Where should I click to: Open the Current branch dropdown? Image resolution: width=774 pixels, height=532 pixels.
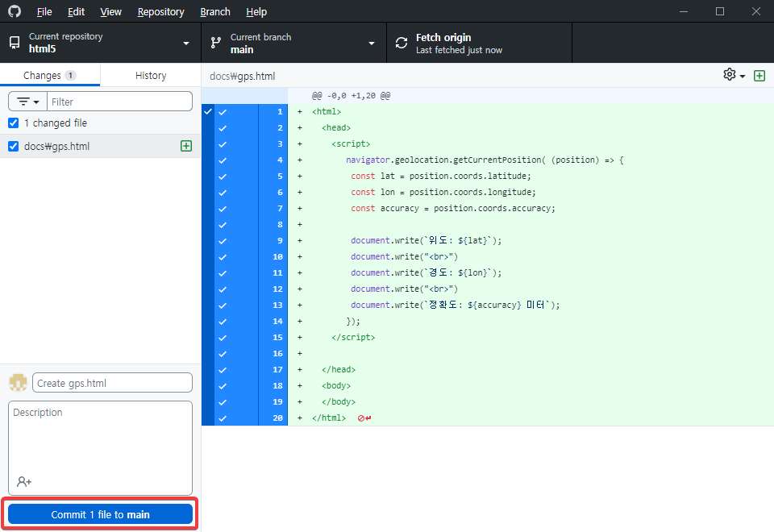[x=292, y=43]
